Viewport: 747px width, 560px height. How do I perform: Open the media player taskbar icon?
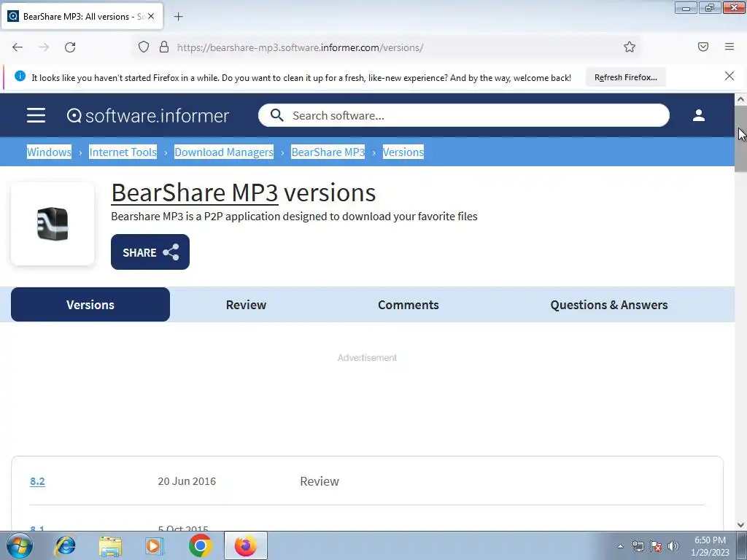pyautogui.click(x=155, y=545)
